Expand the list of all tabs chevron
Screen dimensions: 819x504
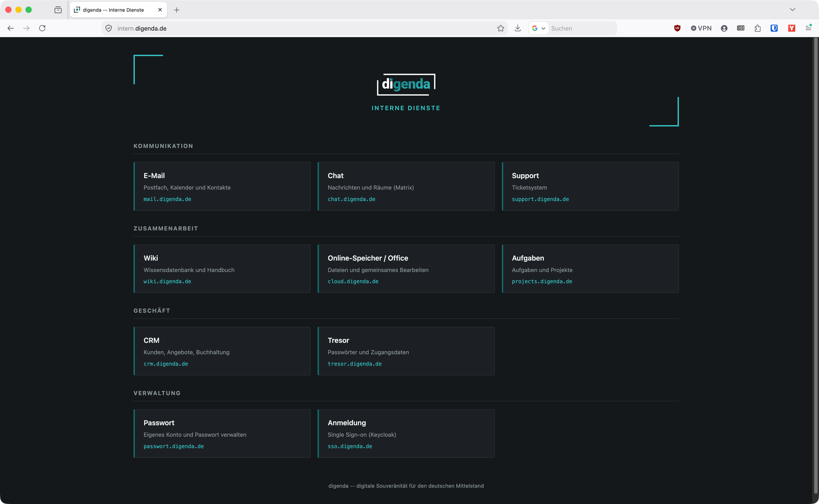point(792,10)
